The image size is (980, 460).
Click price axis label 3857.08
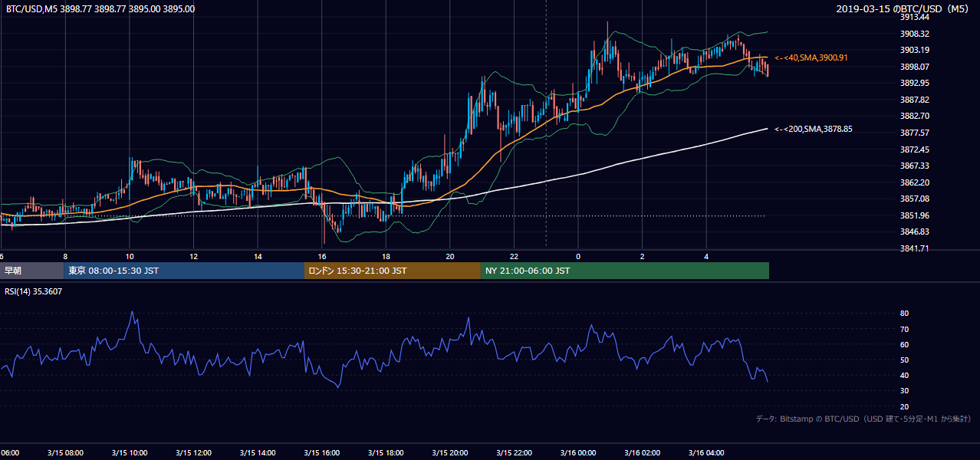914,199
